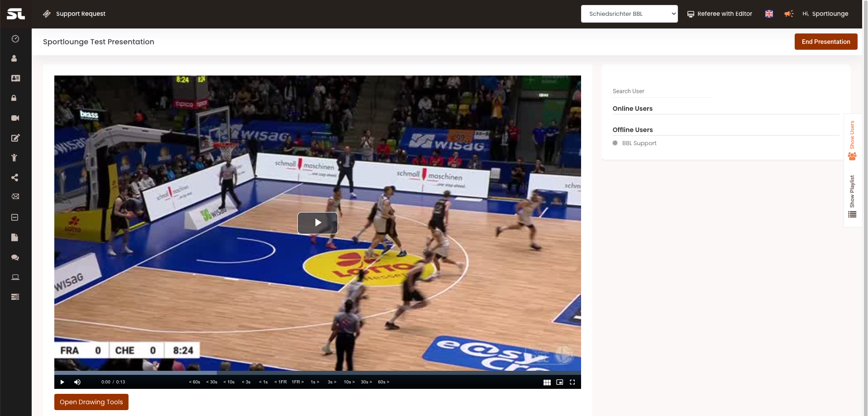Open the dashboard gauge icon in sidebar
The image size is (868, 416).
(15, 39)
